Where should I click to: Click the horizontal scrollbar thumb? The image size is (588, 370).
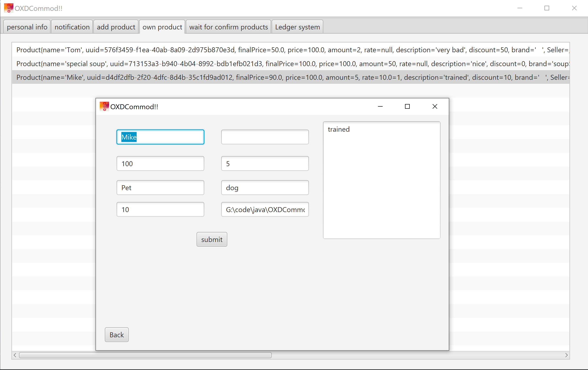(145, 355)
